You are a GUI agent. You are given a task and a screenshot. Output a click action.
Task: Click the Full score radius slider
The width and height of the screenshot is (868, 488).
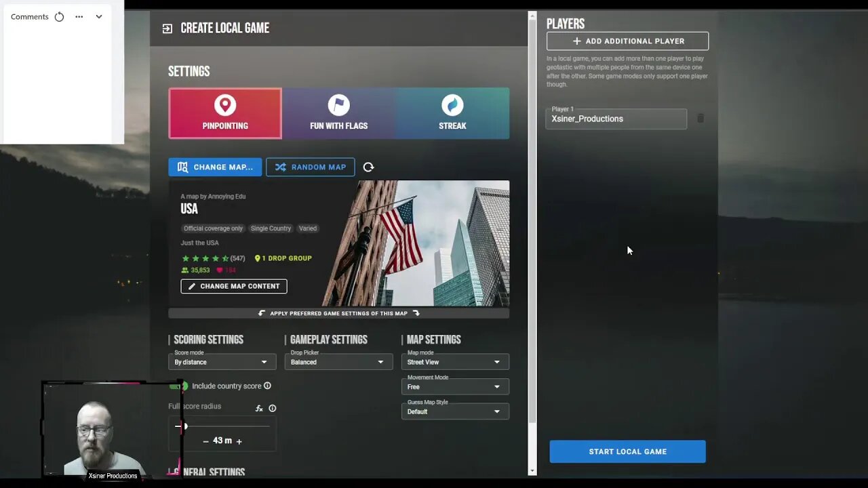click(222, 426)
